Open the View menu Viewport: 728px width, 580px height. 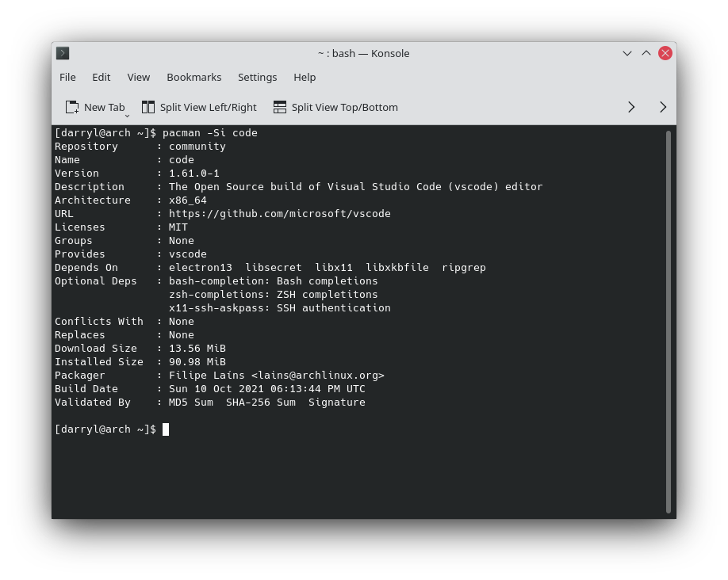pos(138,78)
